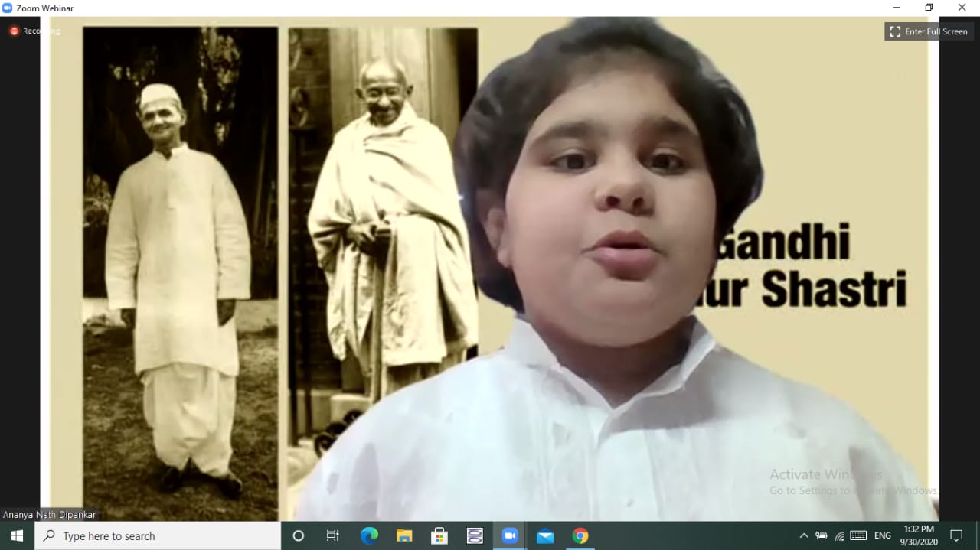Open Cortana next to the search box

pos(298,535)
